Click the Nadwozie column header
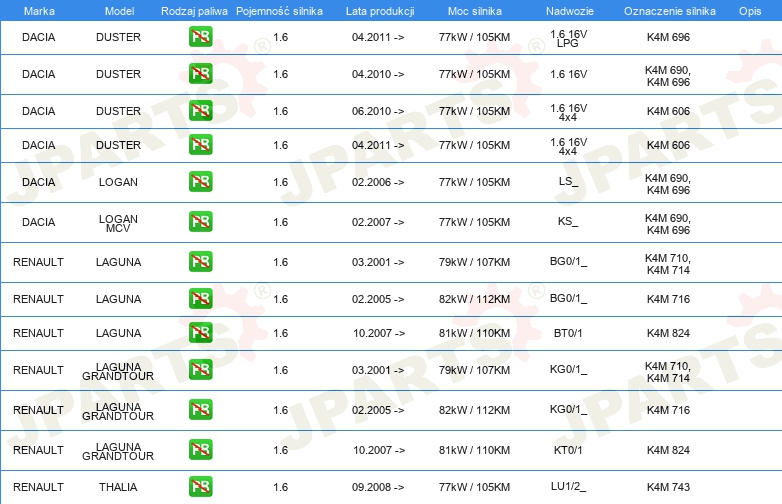This screenshot has height=504, width=782. pos(570,11)
